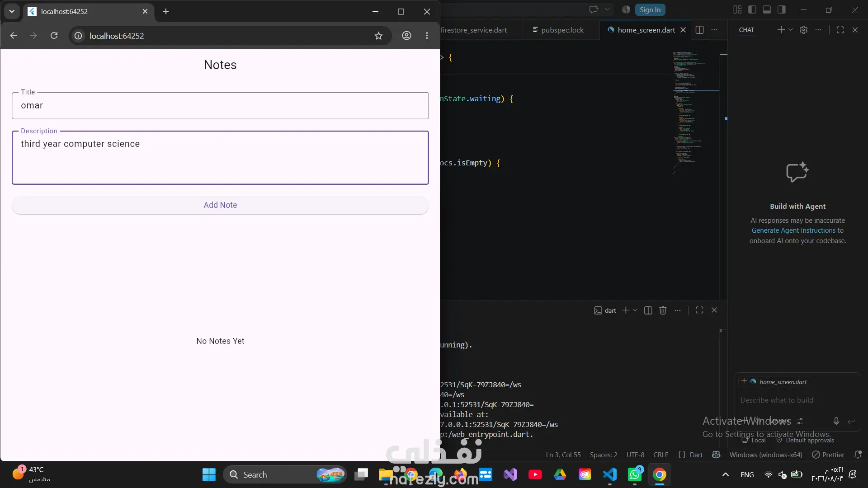Open terminal panel more actions ellipsis
Screen dimensions: 868x488
pos(677,310)
